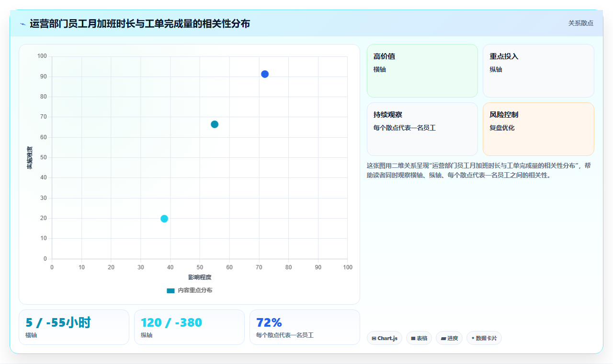Click 每个散点代表一名员工 in 持续观察 card
The height and width of the screenshot is (364, 613).
click(x=405, y=128)
